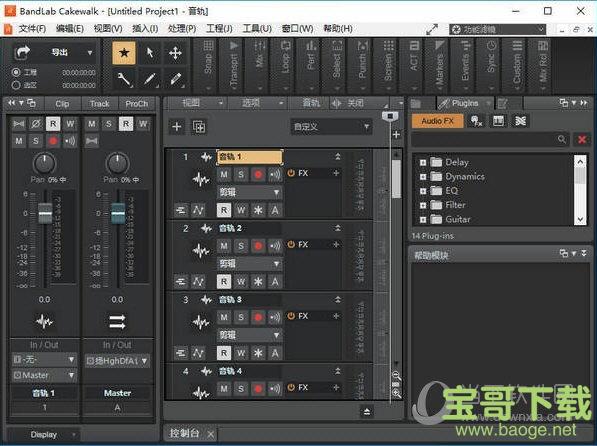Open instruments browser icon in Plugins
Image resolution: width=597 pixels, height=446 pixels.
pyautogui.click(x=498, y=121)
